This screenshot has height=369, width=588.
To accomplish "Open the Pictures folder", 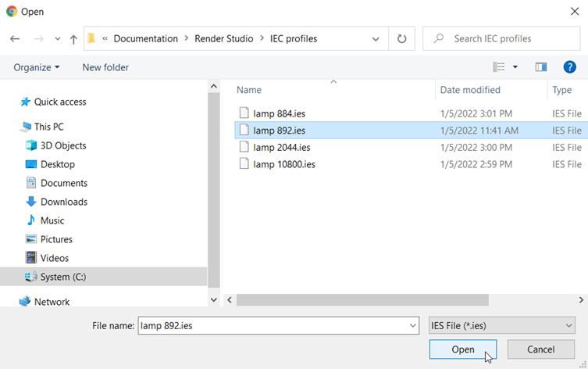I will coord(56,239).
